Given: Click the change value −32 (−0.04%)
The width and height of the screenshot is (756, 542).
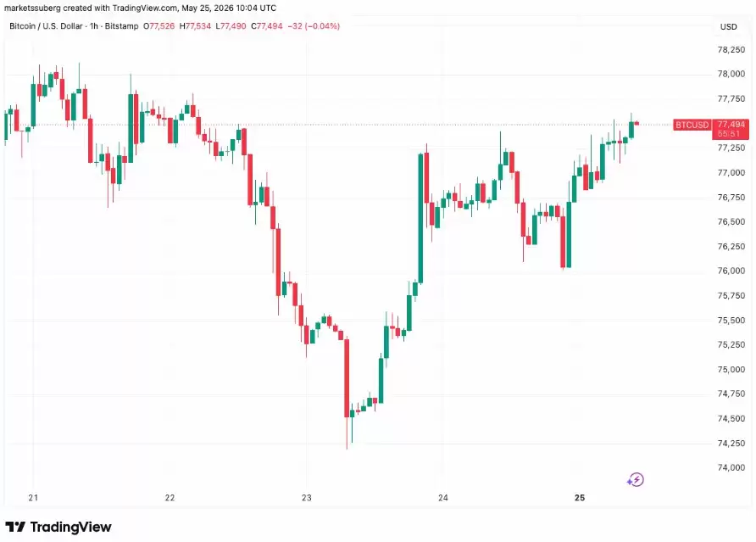Looking at the screenshot, I should (314, 26).
